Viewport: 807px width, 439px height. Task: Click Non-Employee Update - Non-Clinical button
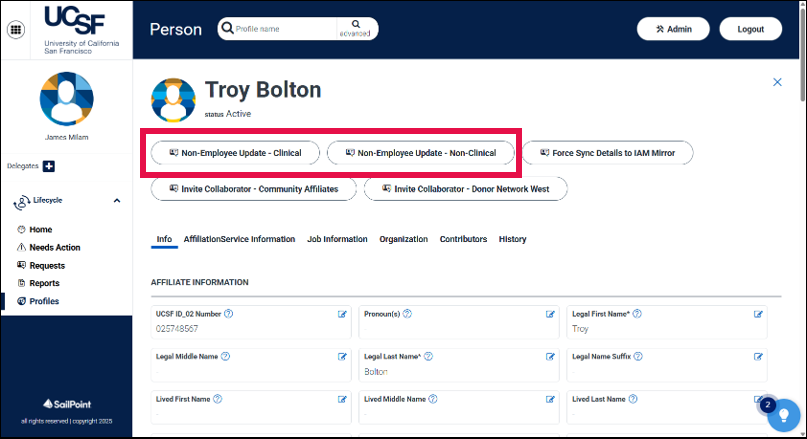(420, 153)
